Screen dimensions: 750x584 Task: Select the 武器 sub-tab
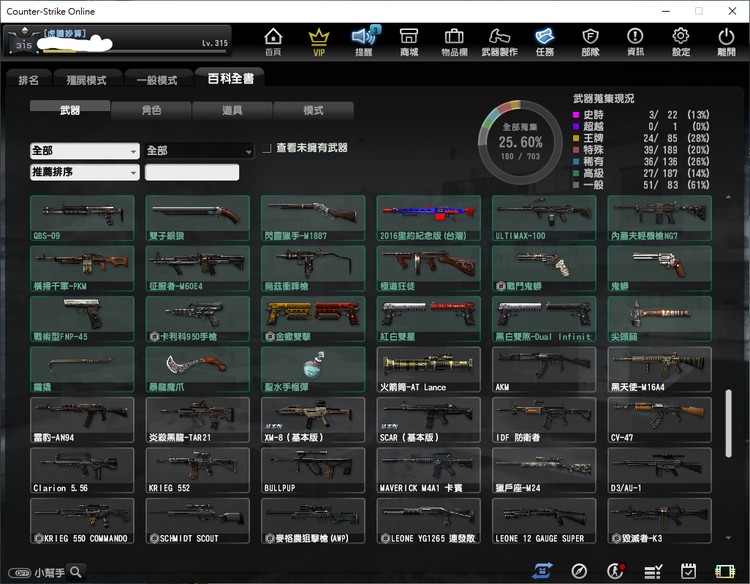click(x=70, y=110)
